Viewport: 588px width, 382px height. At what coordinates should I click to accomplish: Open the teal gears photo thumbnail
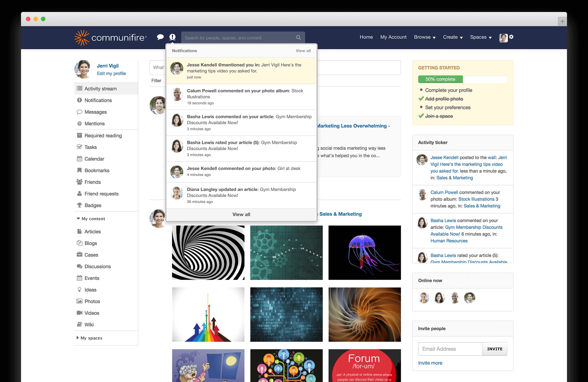pyautogui.click(x=286, y=253)
